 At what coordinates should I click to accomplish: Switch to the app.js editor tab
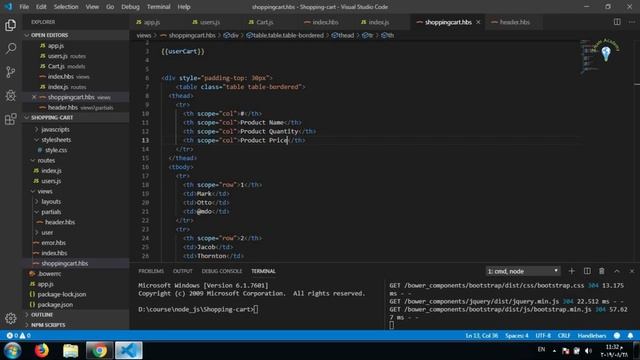[x=151, y=22]
